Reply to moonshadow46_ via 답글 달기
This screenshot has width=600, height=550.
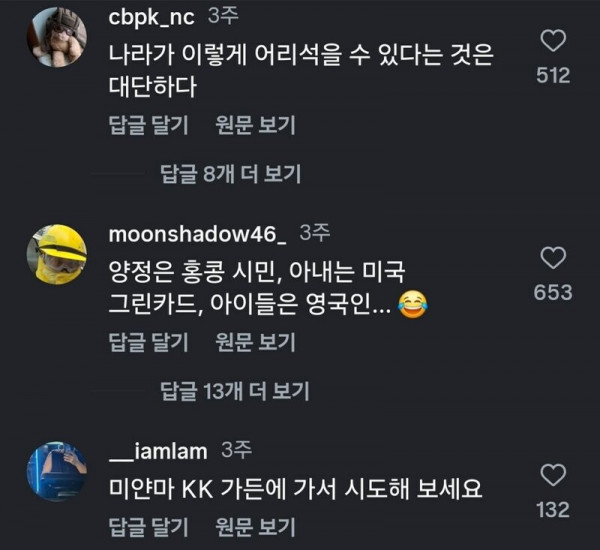point(147,342)
